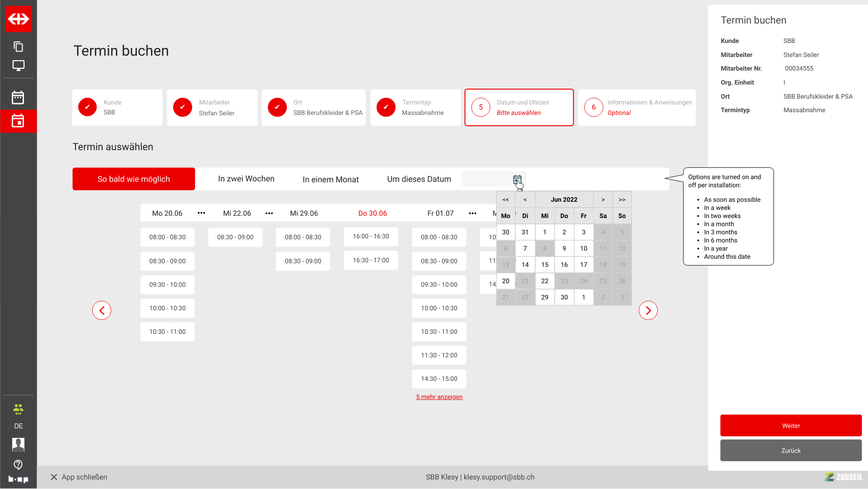Click the user profile avatar
868x489 pixels.
click(18, 445)
